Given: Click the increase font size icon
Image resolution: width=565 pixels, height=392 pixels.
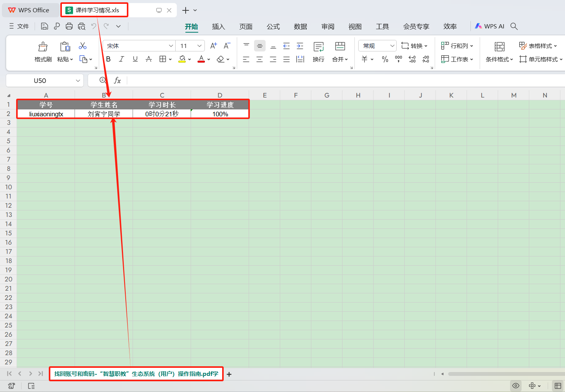Looking at the screenshot, I should point(214,46).
